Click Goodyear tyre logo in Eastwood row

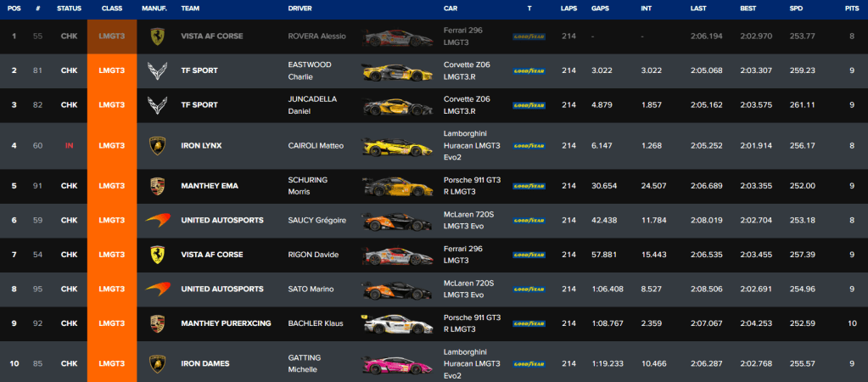pyautogui.click(x=529, y=70)
